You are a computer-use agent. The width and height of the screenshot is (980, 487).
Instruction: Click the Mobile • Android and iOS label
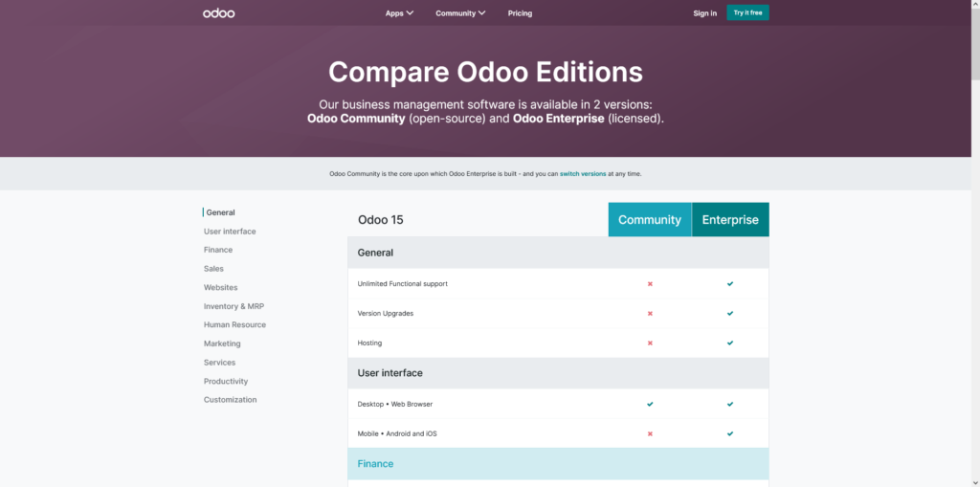click(x=397, y=433)
